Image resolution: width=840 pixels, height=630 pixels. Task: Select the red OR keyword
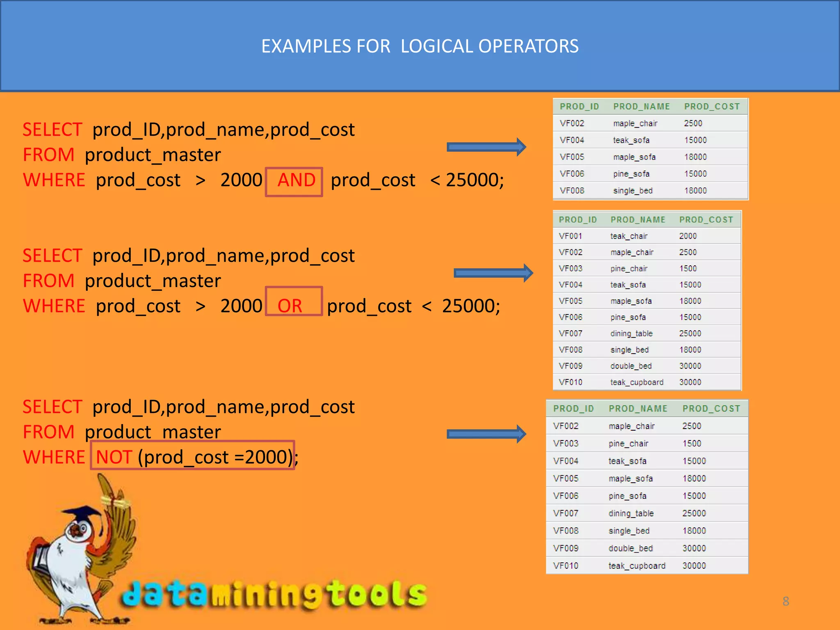click(290, 306)
